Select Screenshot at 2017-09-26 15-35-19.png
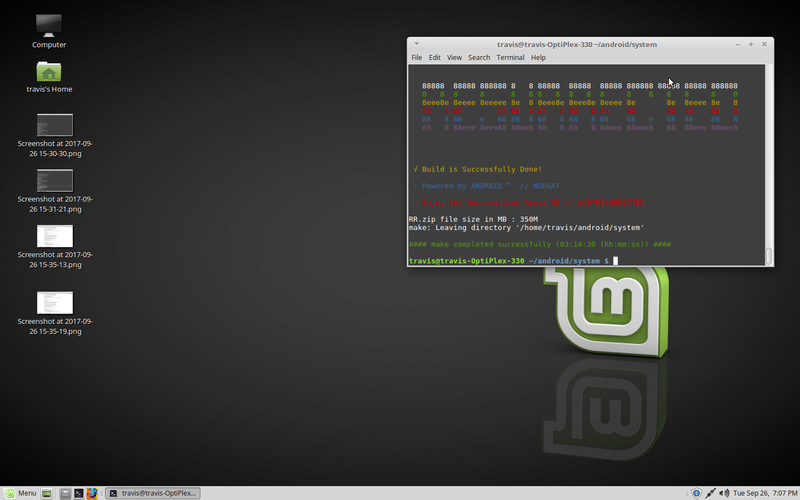The height and width of the screenshot is (500, 800). pyautogui.click(x=55, y=313)
